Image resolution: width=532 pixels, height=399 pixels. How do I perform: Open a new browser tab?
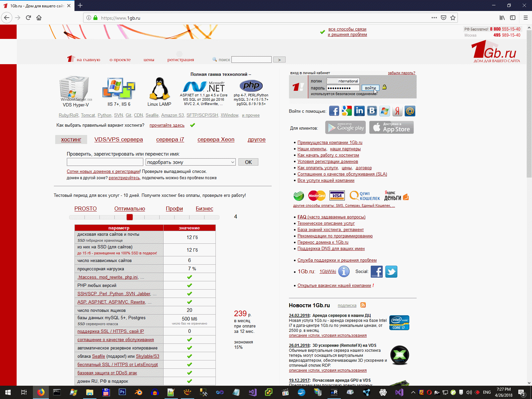tap(80, 5)
